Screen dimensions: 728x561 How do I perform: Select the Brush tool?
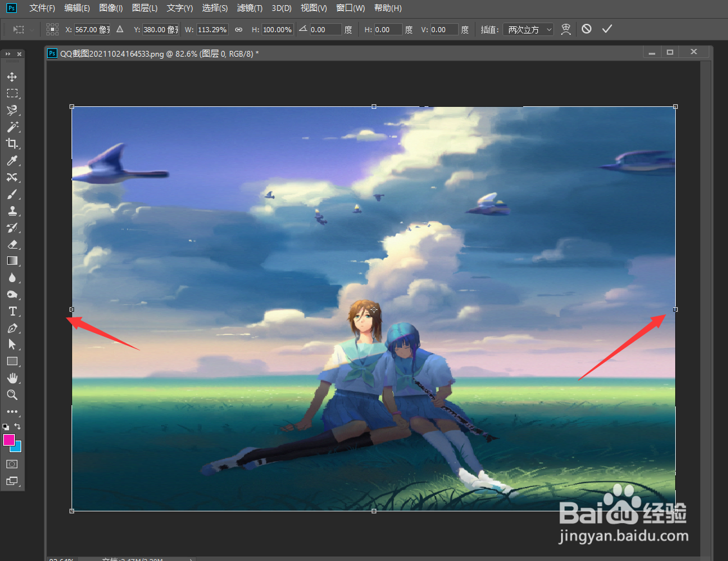[12, 194]
